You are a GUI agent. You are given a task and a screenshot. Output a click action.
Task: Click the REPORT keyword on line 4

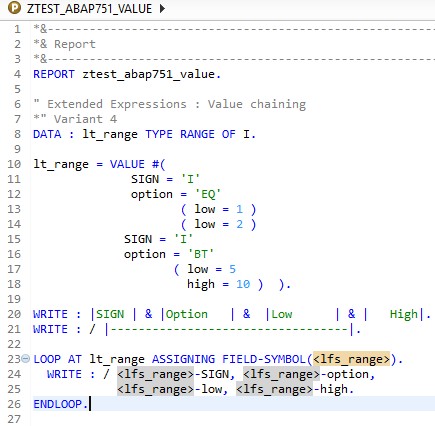[x=54, y=74]
